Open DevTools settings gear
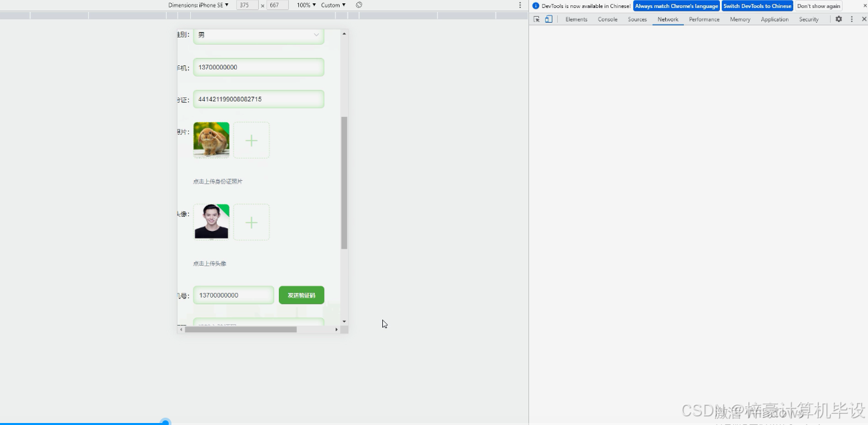Screen dimensions: 868x425 pos(839,19)
